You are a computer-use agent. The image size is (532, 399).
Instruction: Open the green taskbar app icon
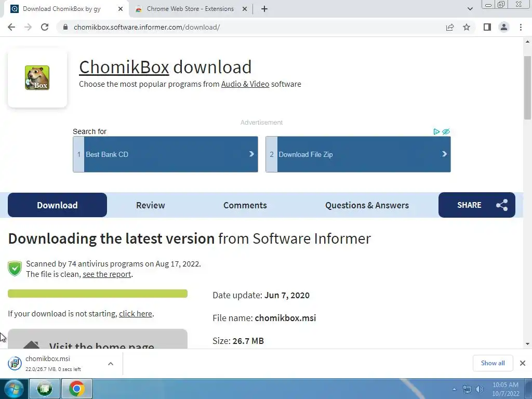tap(45, 389)
